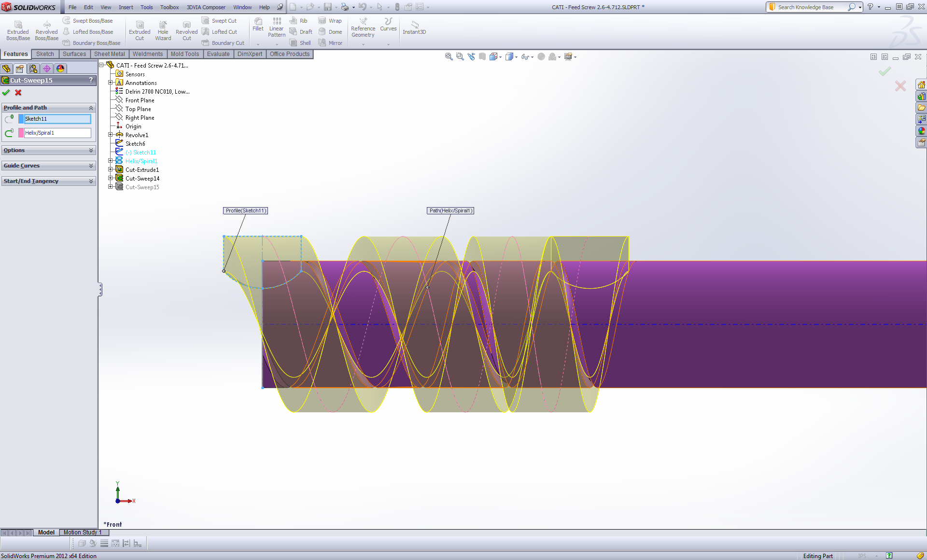The image size is (927, 560).
Task: Activate the Lofted Cut tool
Action: 219,32
